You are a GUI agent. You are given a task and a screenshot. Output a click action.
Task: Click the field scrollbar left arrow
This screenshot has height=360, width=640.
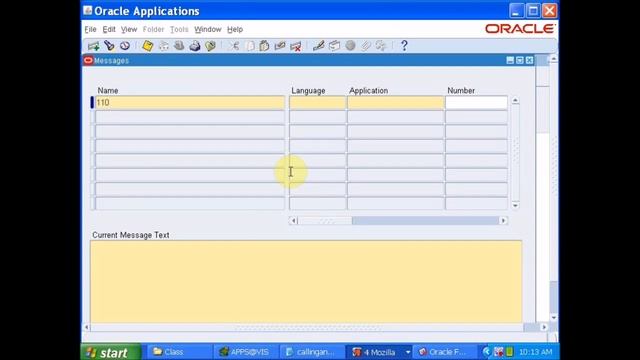[x=293, y=220]
